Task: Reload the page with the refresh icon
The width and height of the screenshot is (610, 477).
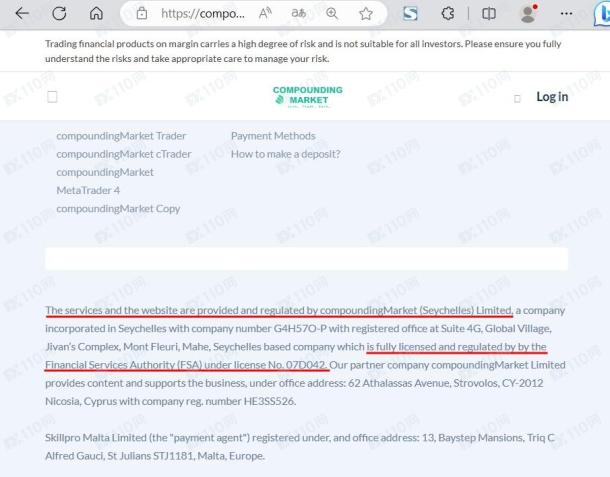Action: point(59,14)
